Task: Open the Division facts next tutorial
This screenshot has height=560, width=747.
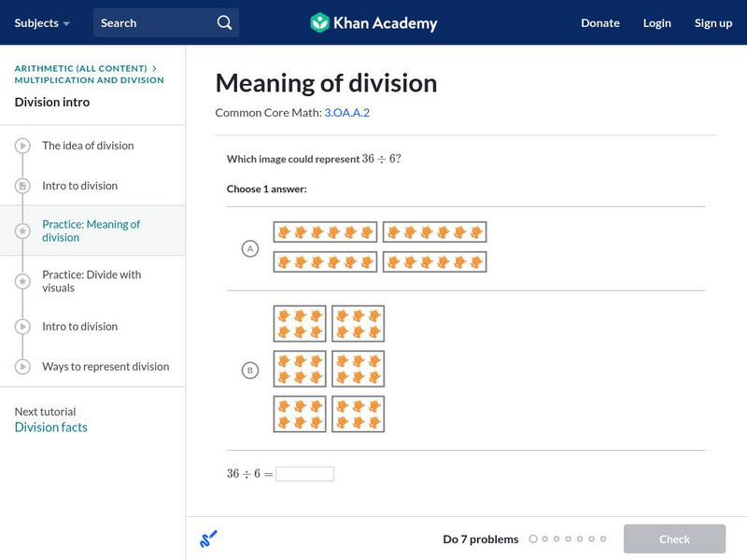Action: point(50,427)
